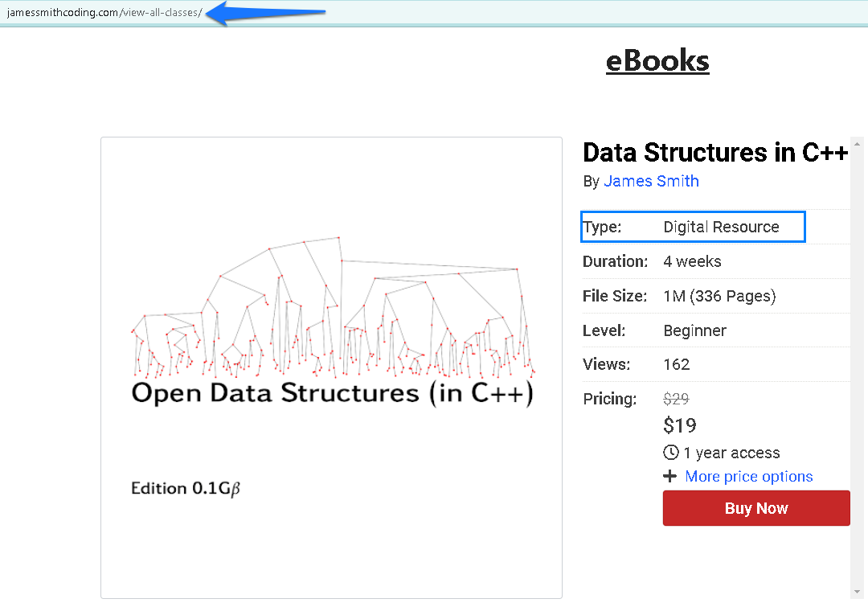This screenshot has height=603, width=868.
Task: Click the eBooks heading
Action: (x=657, y=60)
